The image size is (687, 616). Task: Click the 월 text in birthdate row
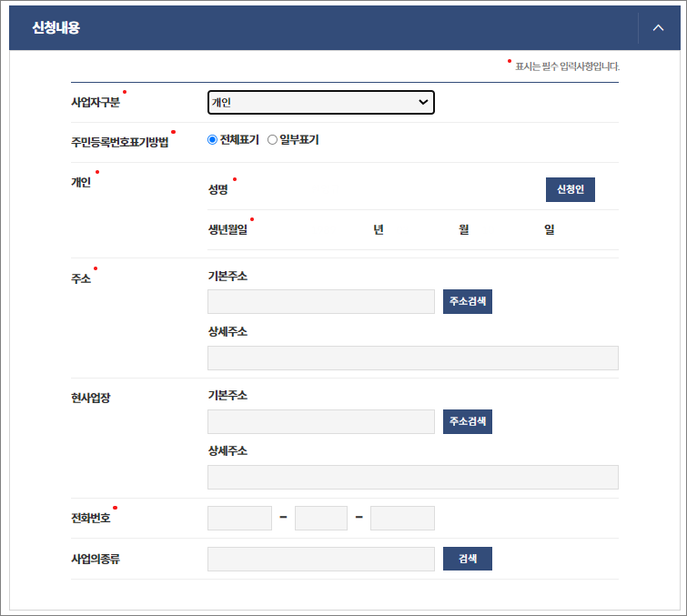click(464, 229)
